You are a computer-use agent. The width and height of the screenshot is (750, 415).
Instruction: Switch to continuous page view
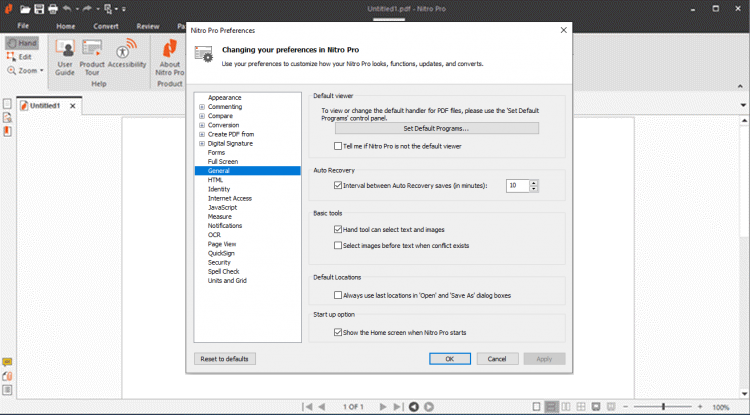(x=551, y=407)
